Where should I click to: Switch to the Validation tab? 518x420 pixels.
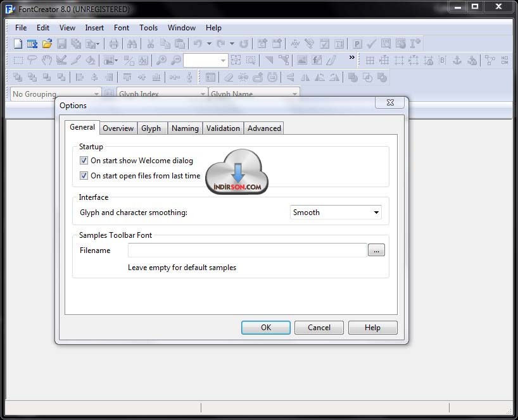(223, 128)
